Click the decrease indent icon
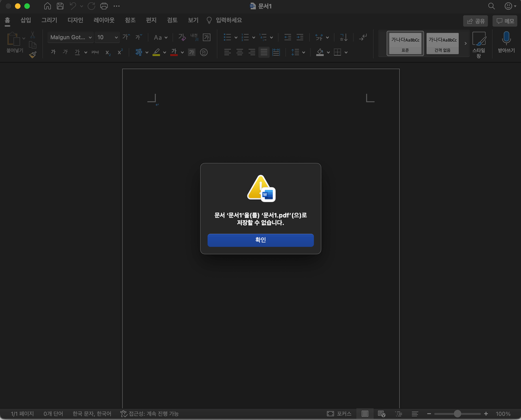The height and width of the screenshot is (420, 521). 288,37
